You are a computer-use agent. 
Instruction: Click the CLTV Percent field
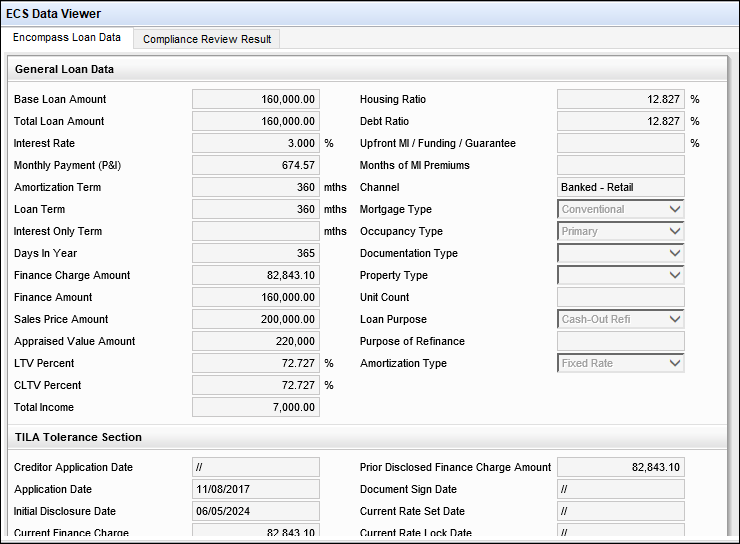point(256,385)
